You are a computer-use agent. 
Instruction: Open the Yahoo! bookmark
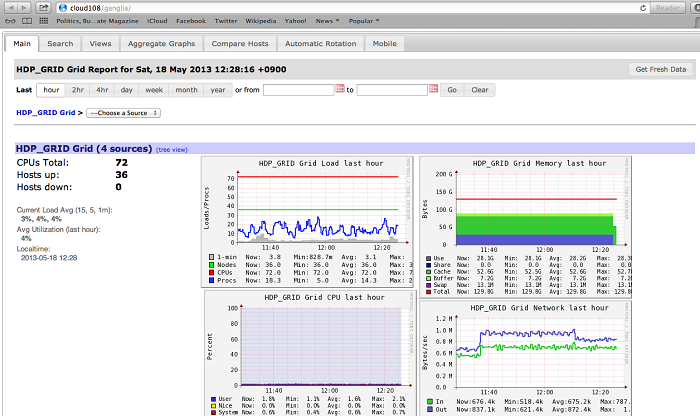(x=296, y=21)
